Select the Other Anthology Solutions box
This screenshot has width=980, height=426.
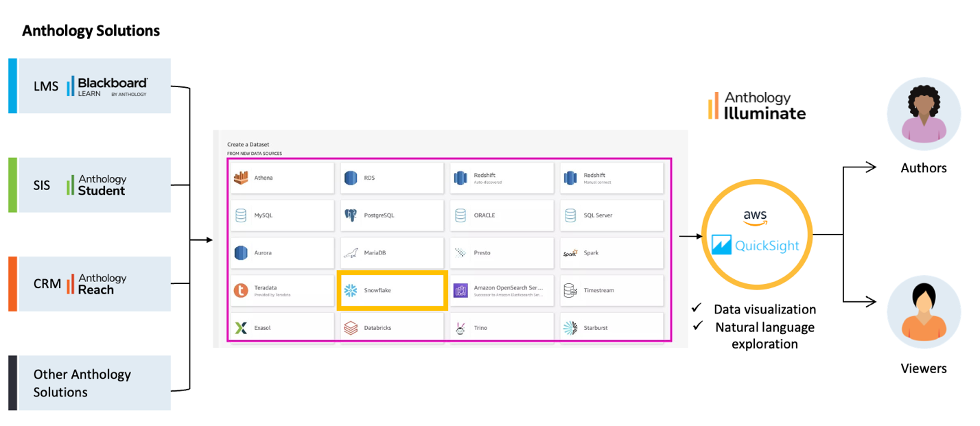(90, 383)
